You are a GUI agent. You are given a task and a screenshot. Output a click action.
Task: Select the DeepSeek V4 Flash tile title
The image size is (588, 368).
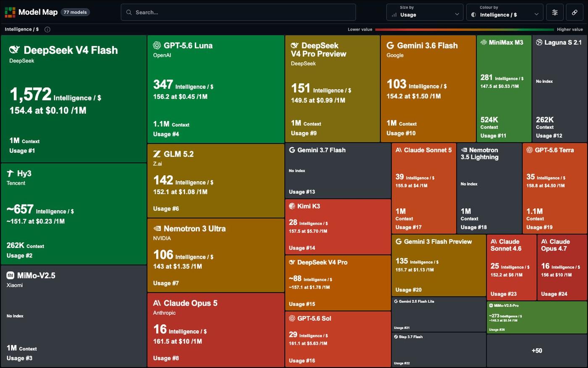pos(71,50)
